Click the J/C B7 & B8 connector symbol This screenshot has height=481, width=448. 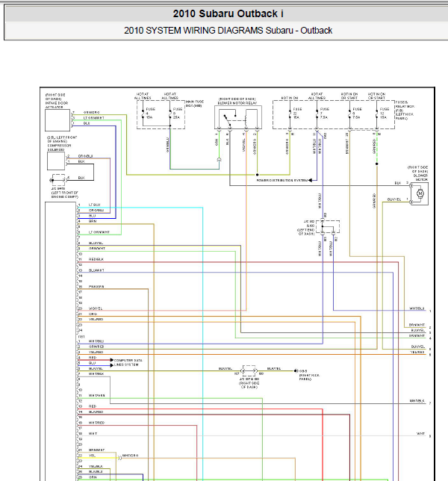[249, 370]
